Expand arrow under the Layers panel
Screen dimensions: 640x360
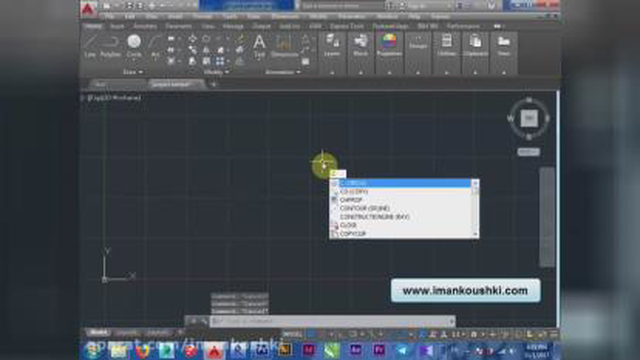tap(332, 73)
